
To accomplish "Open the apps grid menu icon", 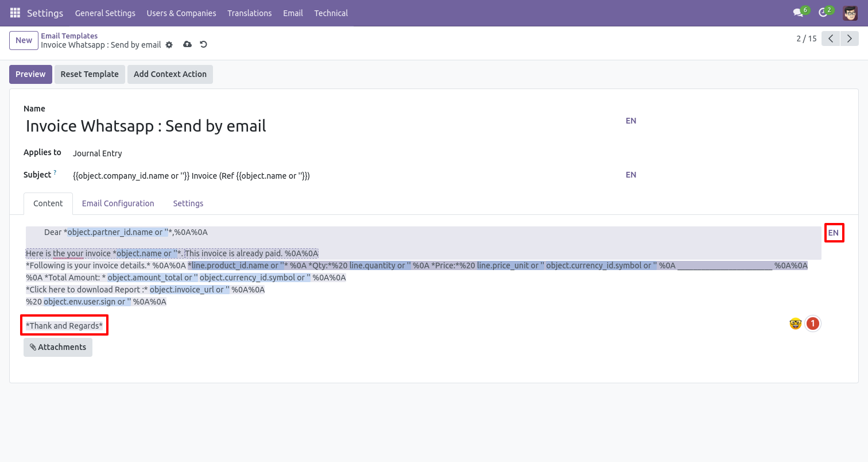I will coord(15,13).
